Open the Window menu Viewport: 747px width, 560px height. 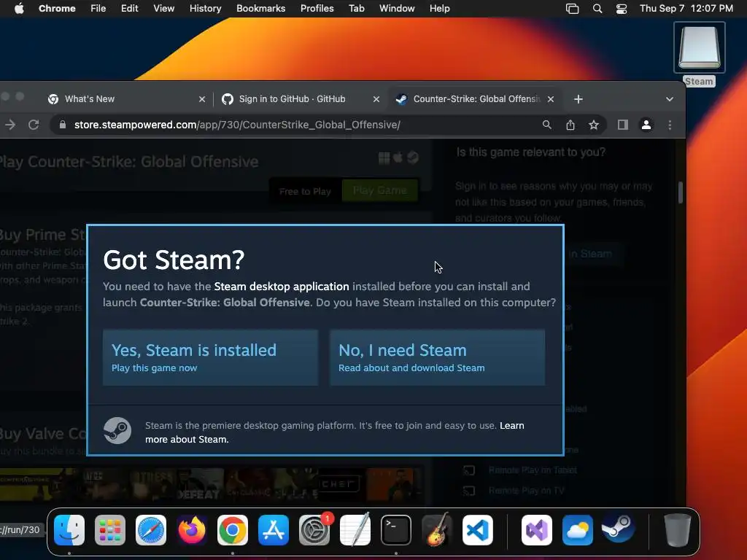[x=397, y=8]
